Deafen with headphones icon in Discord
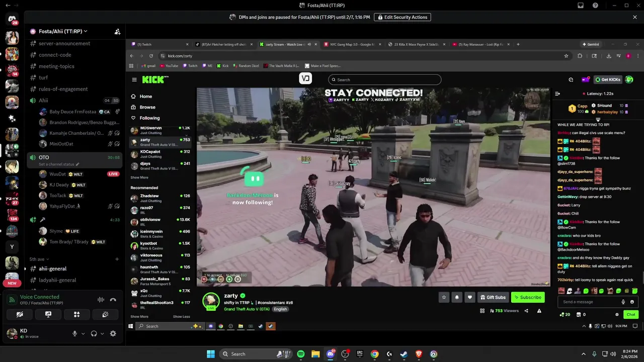Screen dimensions: 644x362 [94, 333]
